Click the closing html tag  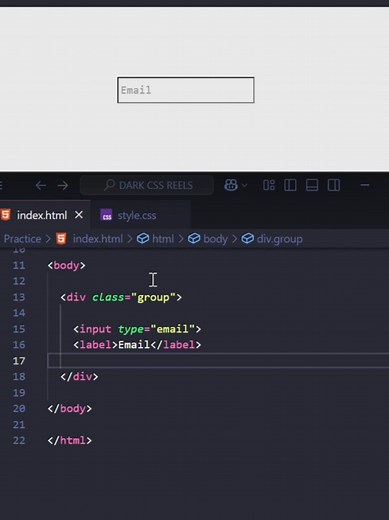[x=70, y=440]
